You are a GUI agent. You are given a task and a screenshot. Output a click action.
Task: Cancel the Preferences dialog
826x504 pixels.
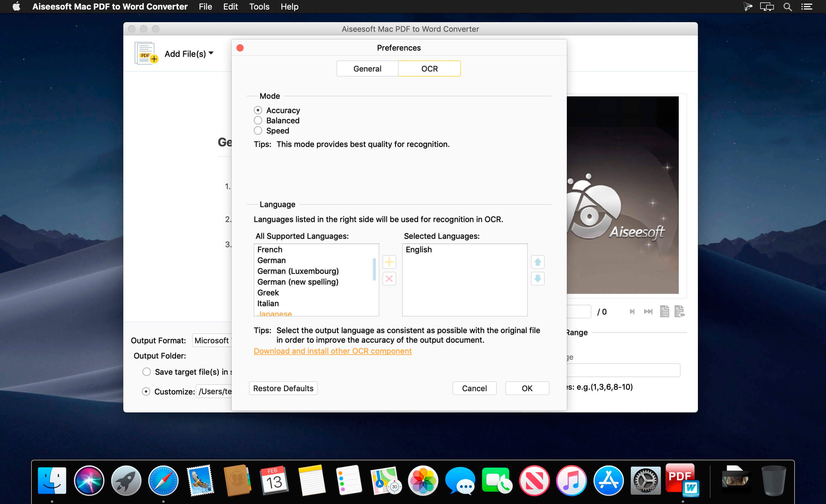(474, 388)
